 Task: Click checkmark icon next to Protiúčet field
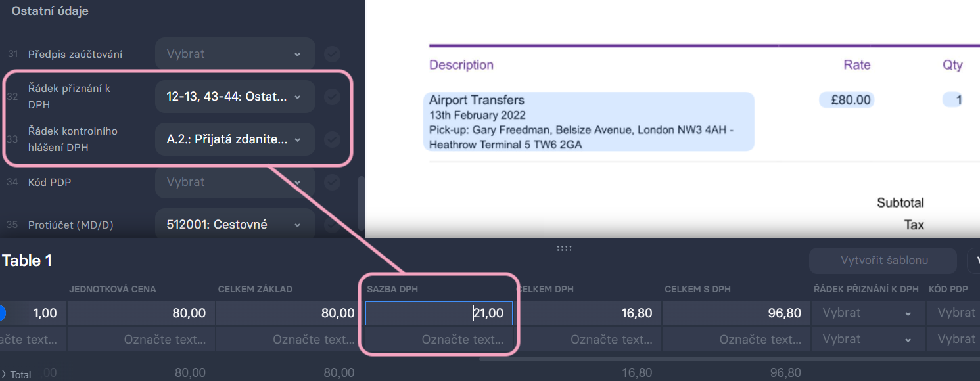333,225
